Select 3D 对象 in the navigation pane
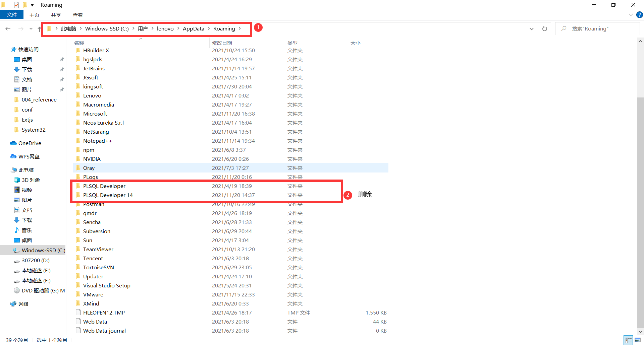 coord(27,180)
